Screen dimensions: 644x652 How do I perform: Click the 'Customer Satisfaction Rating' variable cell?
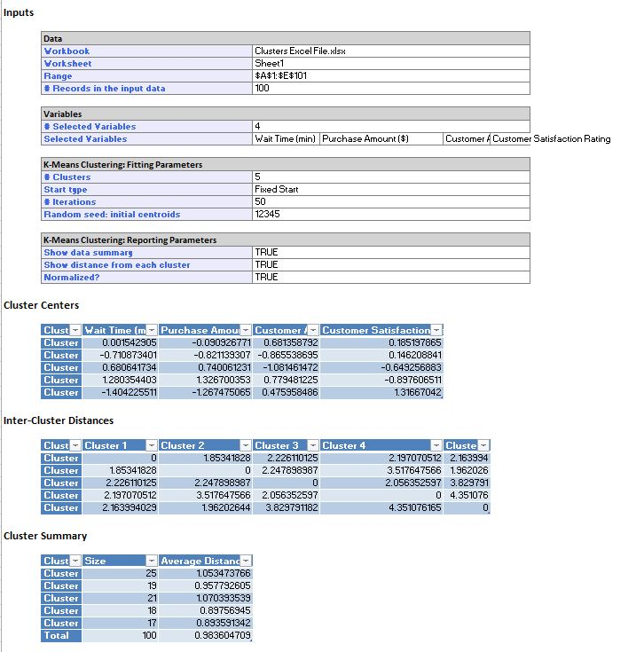click(551, 139)
